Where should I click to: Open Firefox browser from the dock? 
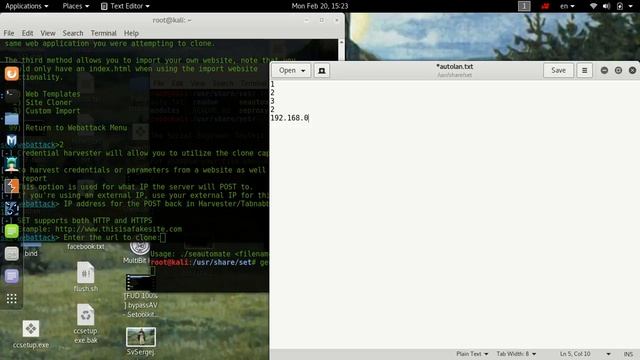point(11,74)
